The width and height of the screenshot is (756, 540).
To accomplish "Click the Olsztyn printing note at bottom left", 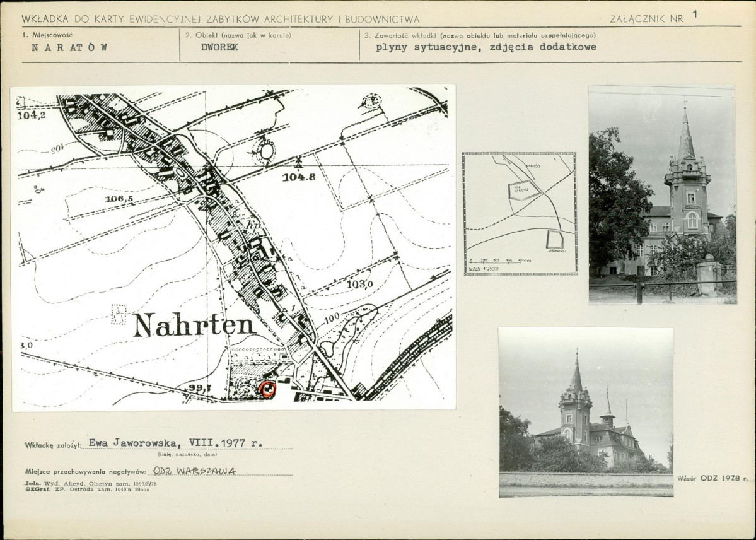I will 91,483.
